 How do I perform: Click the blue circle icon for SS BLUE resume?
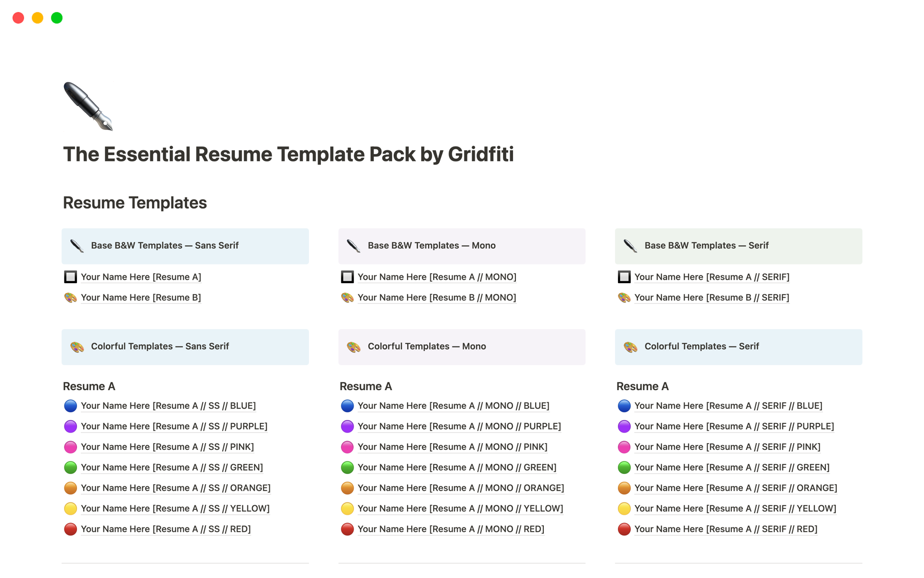coord(71,406)
